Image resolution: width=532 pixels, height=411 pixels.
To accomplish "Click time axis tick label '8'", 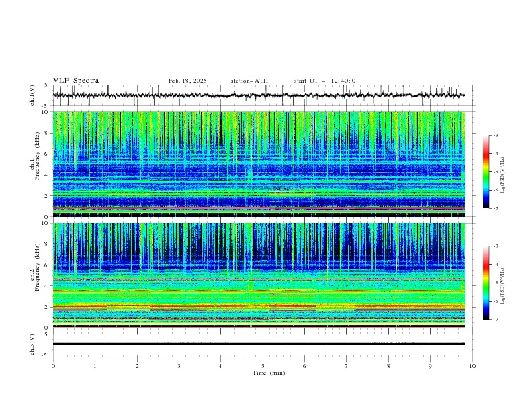I will pyautogui.click(x=388, y=366).
